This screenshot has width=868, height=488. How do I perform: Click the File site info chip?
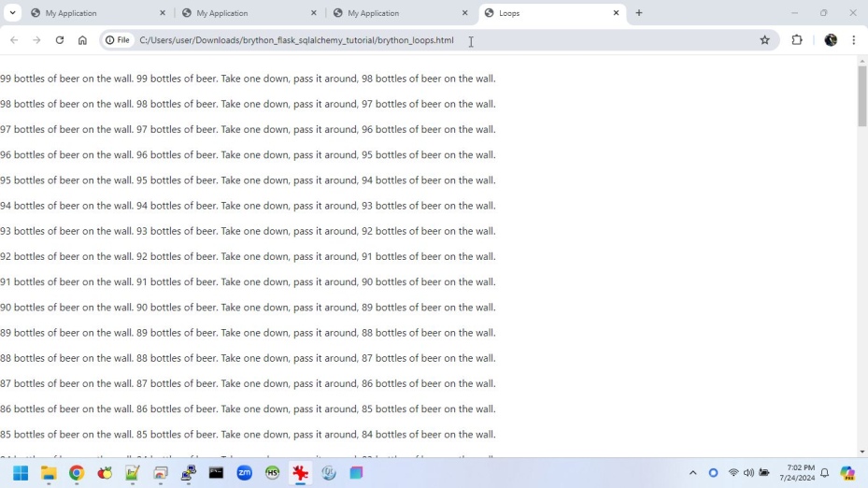point(118,40)
